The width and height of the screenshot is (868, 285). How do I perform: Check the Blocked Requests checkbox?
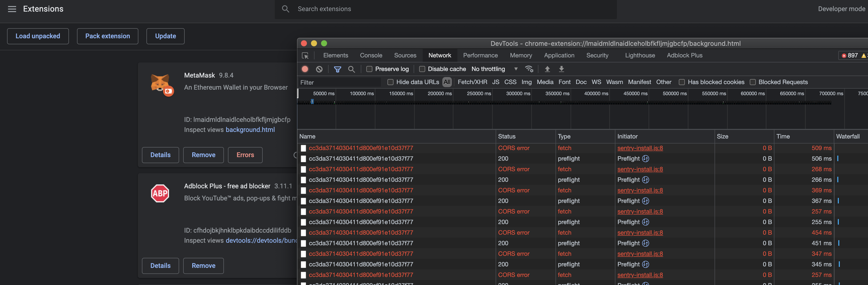tap(753, 82)
